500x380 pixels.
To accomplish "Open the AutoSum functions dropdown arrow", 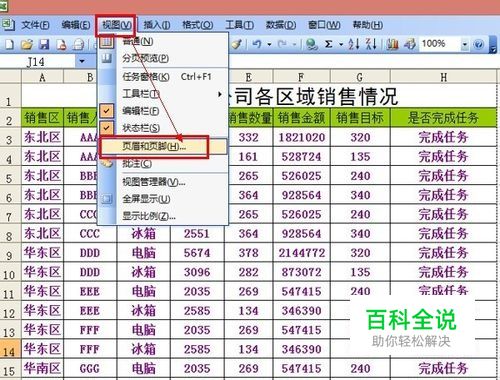I will coord(341,44).
